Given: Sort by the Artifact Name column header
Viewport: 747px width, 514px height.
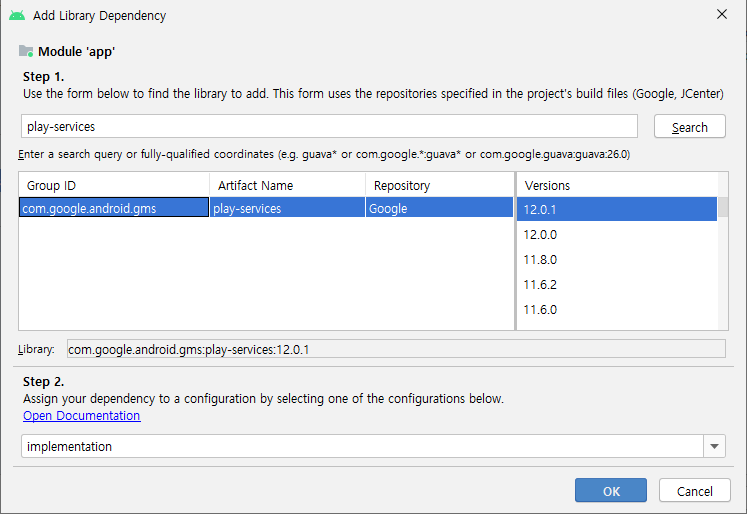Looking at the screenshot, I should click(x=287, y=185).
